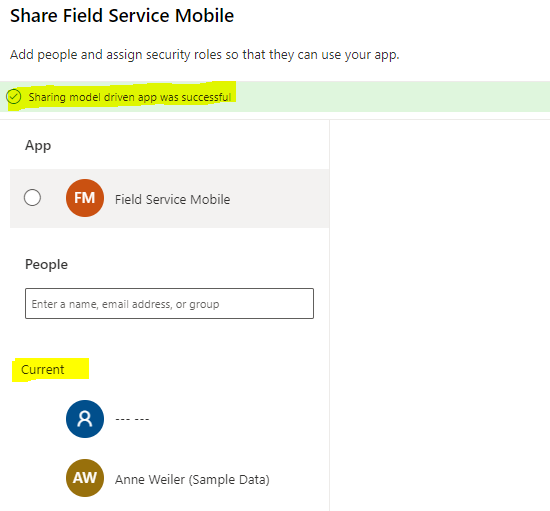Click the People section heading
The image size is (550, 511).
coord(46,264)
